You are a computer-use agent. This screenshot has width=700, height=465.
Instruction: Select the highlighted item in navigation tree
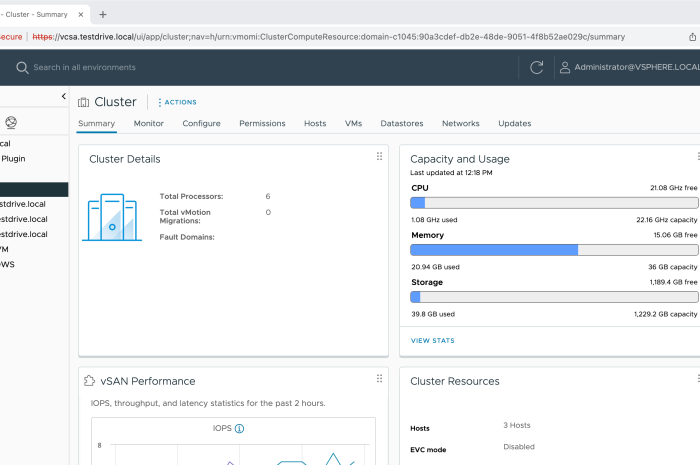[x=34, y=189]
